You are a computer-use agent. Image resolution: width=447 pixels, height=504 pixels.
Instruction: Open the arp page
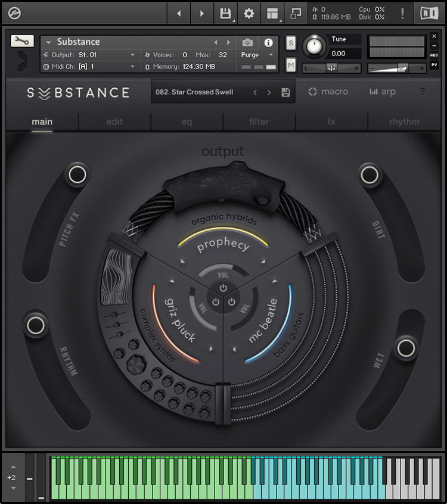point(383,92)
